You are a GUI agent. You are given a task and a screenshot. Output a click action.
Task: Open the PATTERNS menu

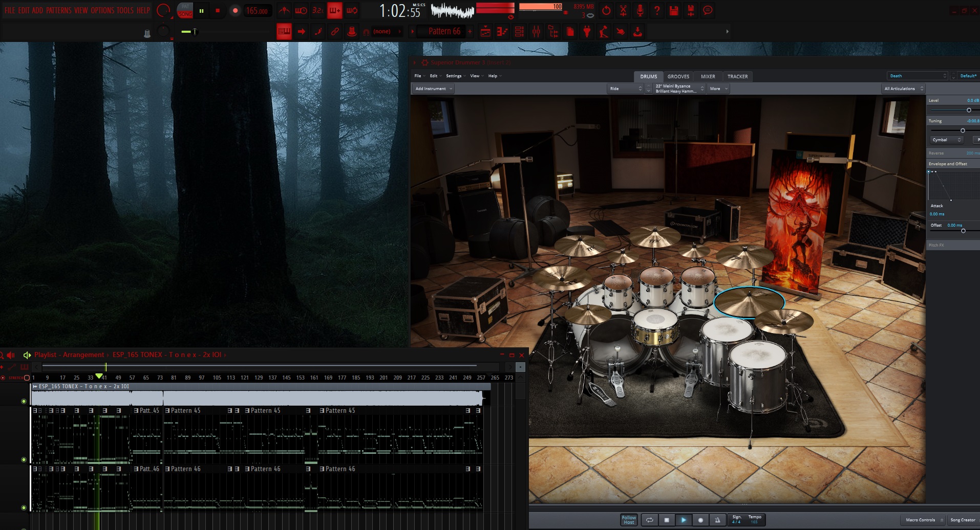59,10
